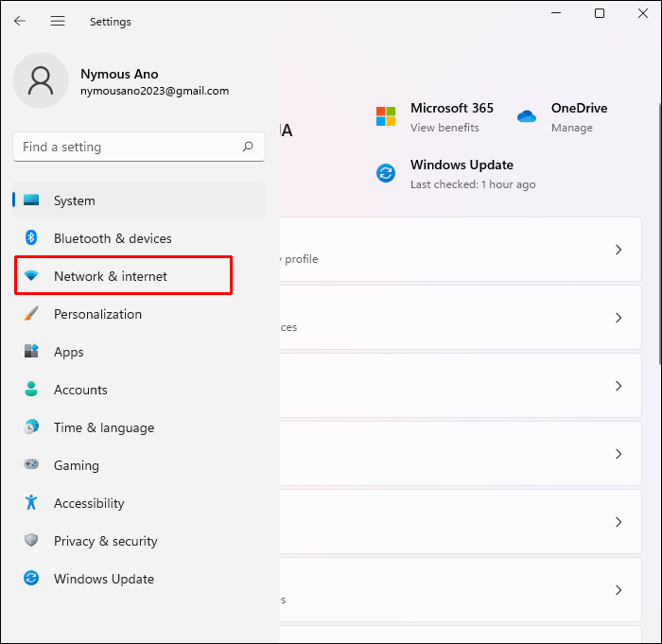The height and width of the screenshot is (644, 662).
Task: Click the Microsoft 365 logo icon
Action: click(386, 116)
